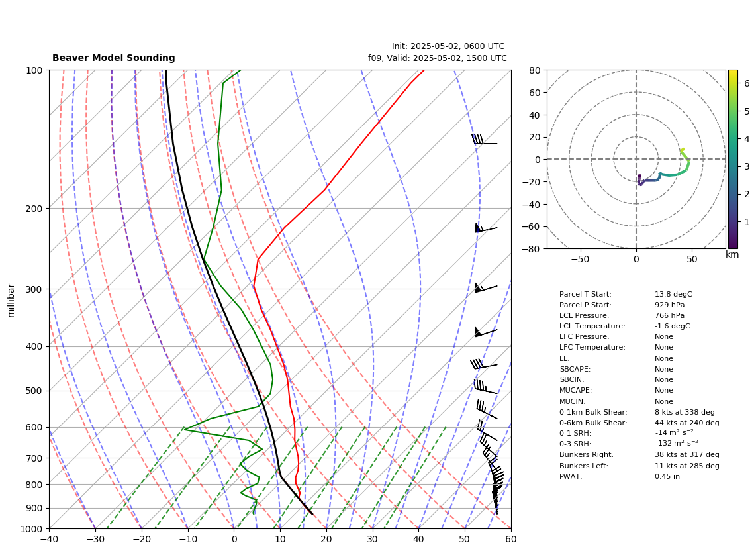Click the topmost wind barb in the barb column

[484, 140]
